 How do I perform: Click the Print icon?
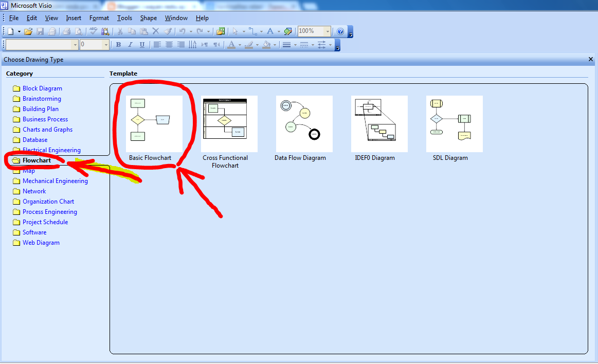coord(66,32)
